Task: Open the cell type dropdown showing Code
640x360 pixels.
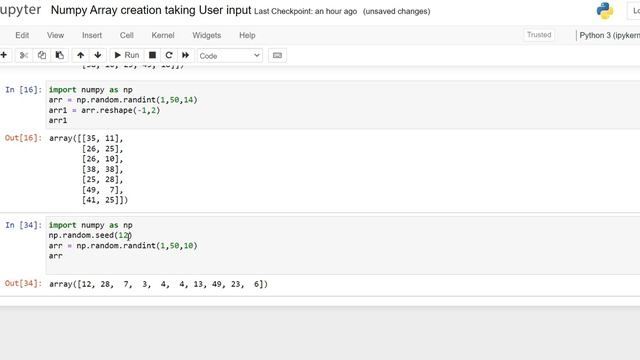Action: tap(230, 56)
